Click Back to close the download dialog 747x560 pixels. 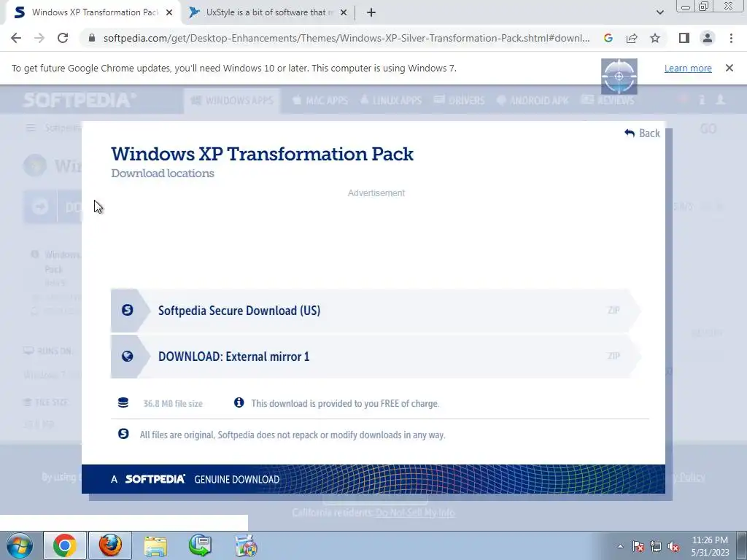tap(642, 133)
